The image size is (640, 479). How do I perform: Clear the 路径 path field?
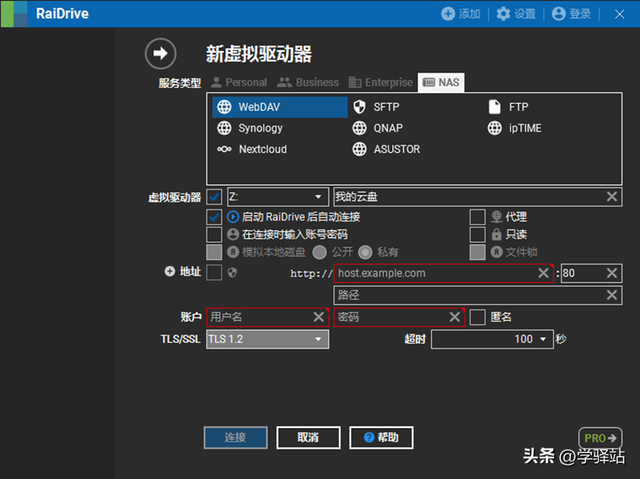point(611,295)
